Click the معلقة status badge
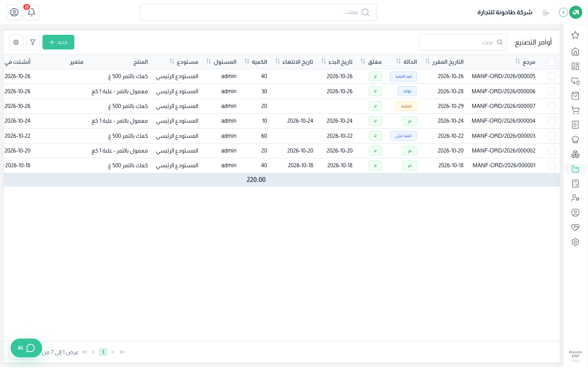The image size is (588, 368). click(406, 106)
